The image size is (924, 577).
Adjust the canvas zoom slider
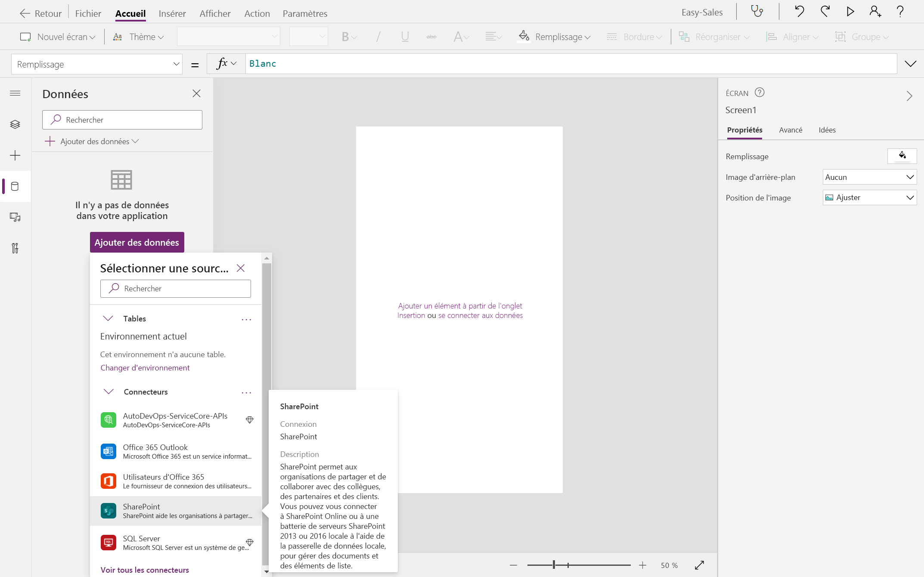pyautogui.click(x=554, y=565)
